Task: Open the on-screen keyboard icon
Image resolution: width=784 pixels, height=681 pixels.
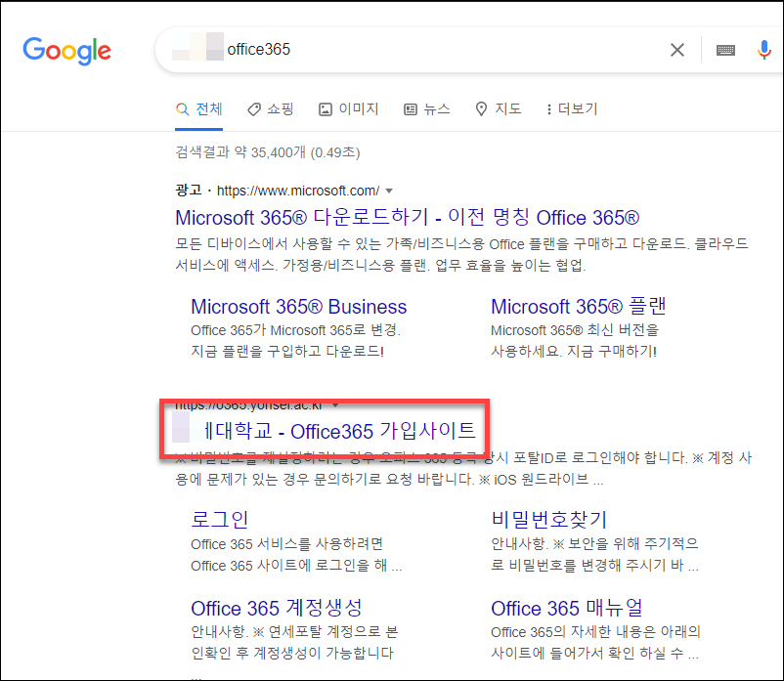Action: 725,50
